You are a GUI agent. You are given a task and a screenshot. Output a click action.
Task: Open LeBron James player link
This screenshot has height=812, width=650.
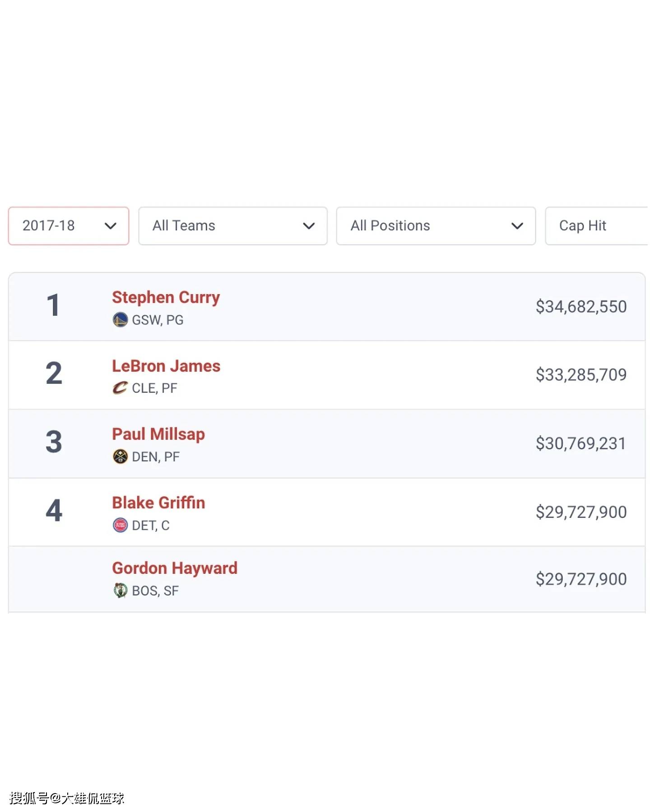[x=166, y=366]
